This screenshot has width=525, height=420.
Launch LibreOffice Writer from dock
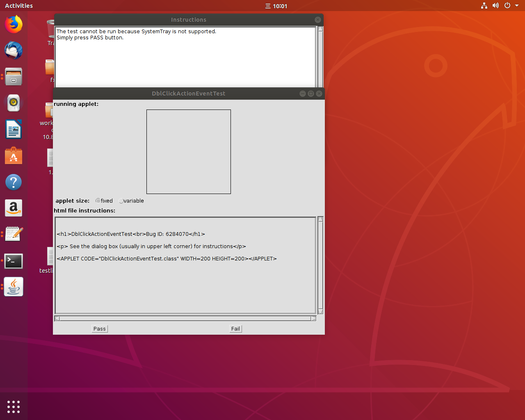click(x=14, y=130)
